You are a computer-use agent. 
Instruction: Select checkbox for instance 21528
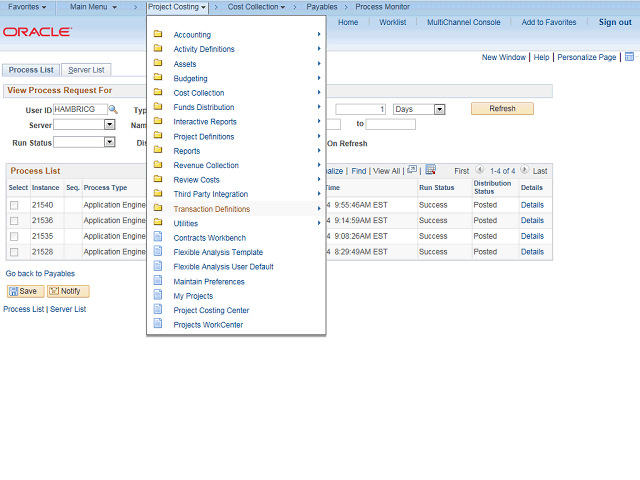(14, 252)
